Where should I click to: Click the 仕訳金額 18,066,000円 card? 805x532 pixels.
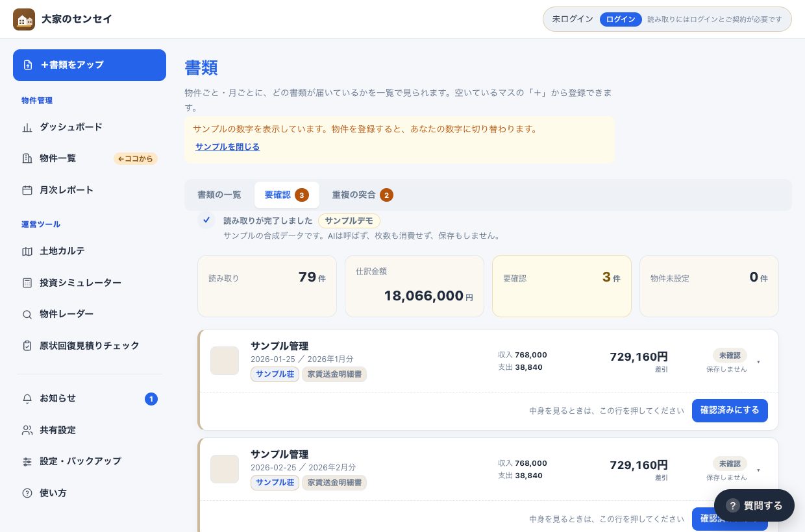414,286
